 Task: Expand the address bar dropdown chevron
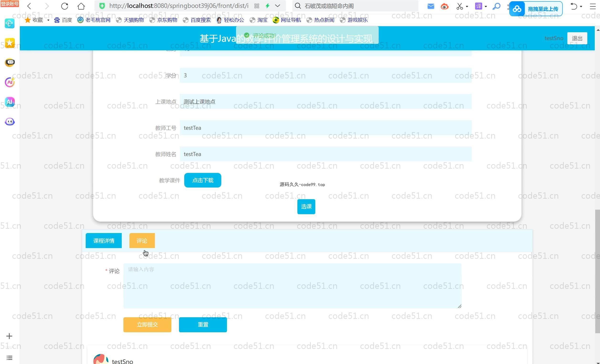pyautogui.click(x=278, y=6)
